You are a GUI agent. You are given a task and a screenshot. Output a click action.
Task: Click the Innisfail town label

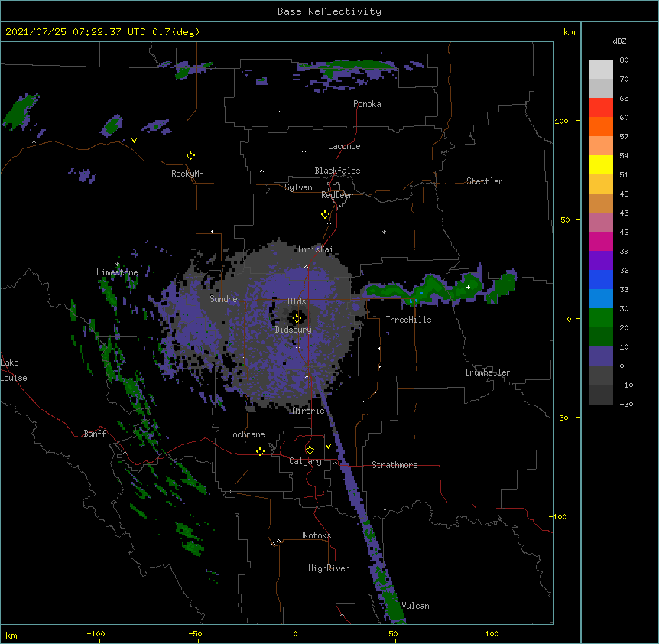[x=317, y=249]
